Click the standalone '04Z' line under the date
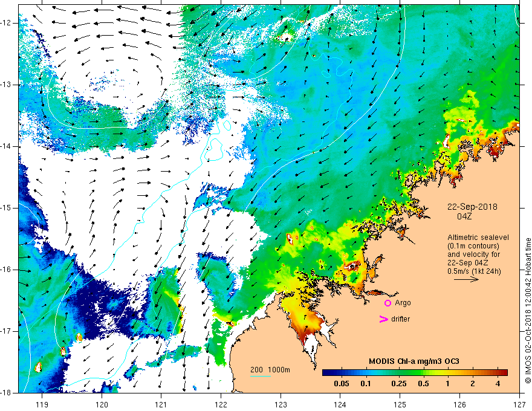The height and width of the screenshot is (411, 532). pos(464,216)
